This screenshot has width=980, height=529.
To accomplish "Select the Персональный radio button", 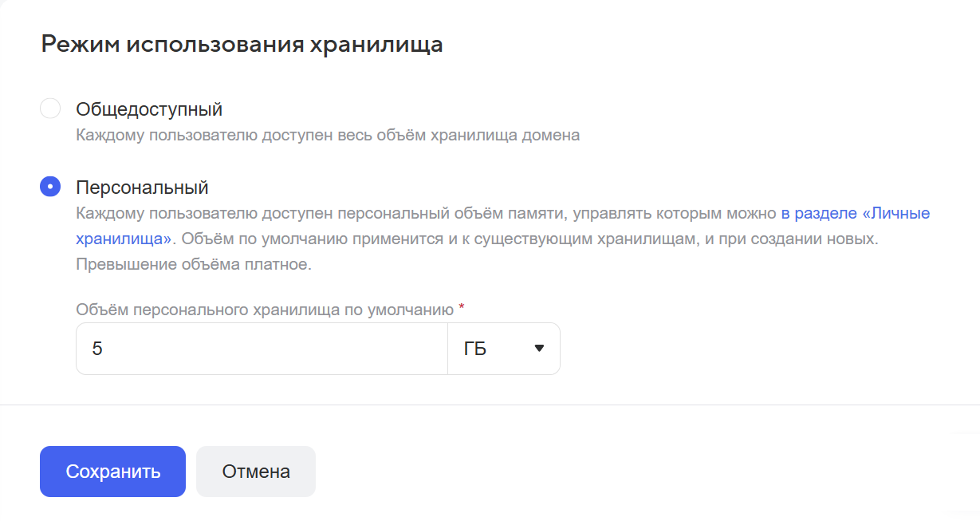I will [x=50, y=187].
